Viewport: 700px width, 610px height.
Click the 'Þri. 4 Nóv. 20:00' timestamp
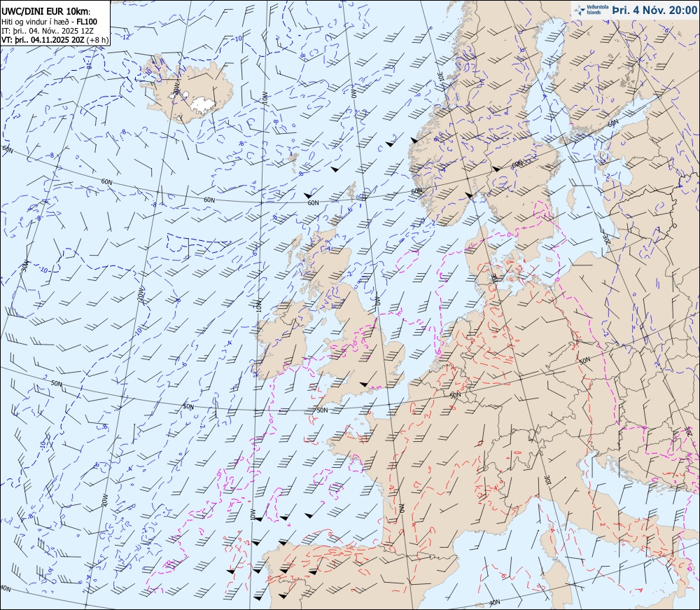[654, 10]
